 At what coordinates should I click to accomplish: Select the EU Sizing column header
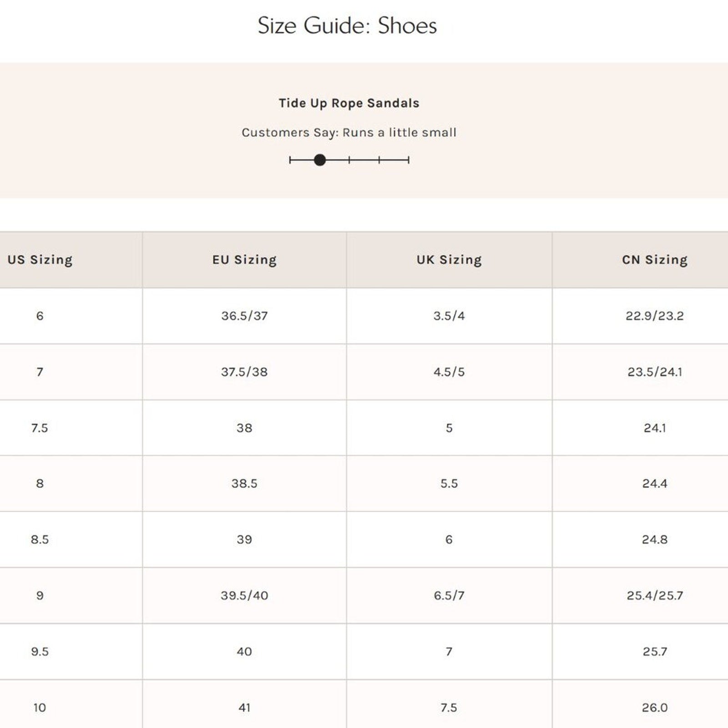click(x=244, y=260)
